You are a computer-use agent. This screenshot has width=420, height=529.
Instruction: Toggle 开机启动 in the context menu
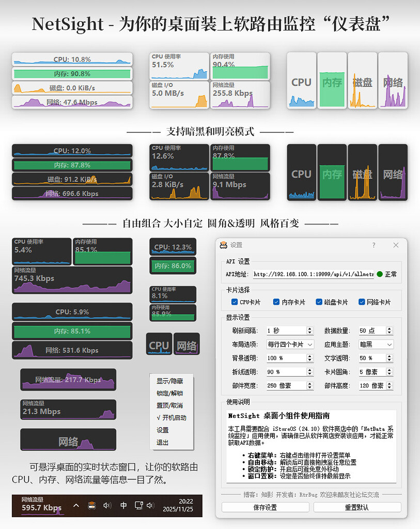[170, 418]
